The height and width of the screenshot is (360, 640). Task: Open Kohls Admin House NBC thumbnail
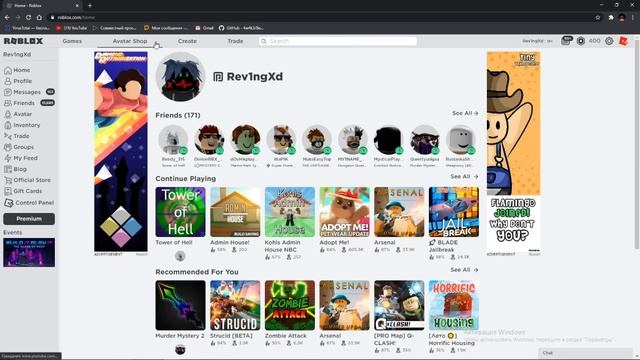tap(290, 212)
